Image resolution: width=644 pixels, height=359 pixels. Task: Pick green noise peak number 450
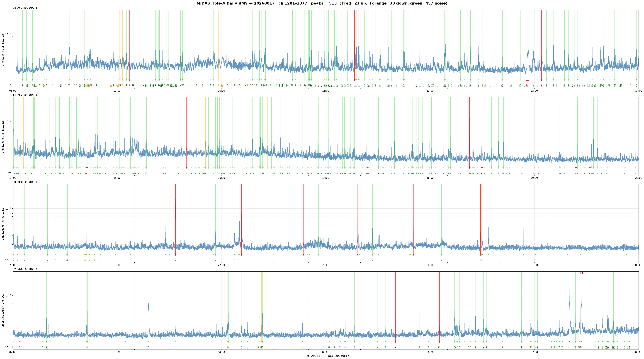(241, 347)
